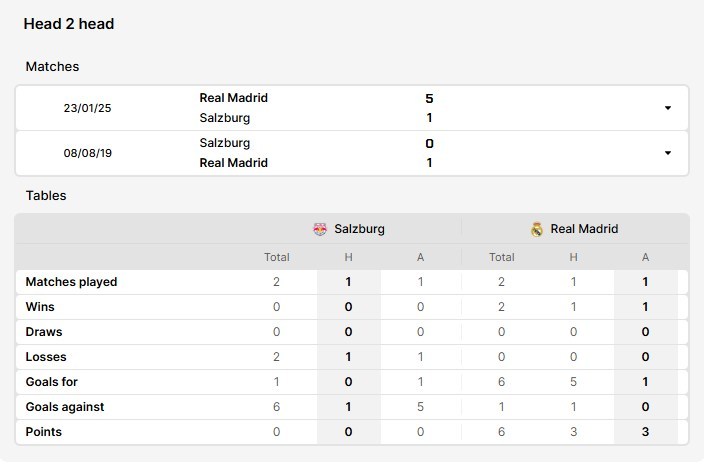The height and width of the screenshot is (468, 704).
Task: Select Real Madrid in the 08/08/19 match
Action: (233, 163)
